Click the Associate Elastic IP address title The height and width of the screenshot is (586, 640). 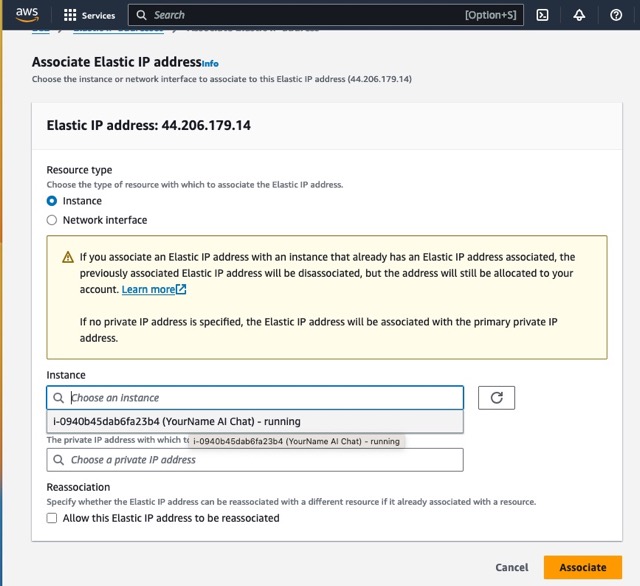117,62
